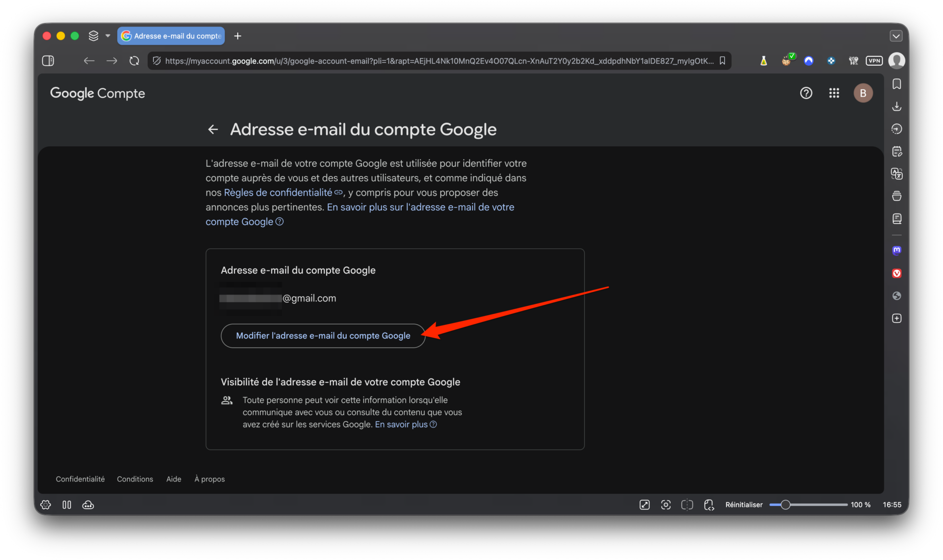Click the flask extension icon
Viewport: 943px width, 560px height.
pos(763,61)
